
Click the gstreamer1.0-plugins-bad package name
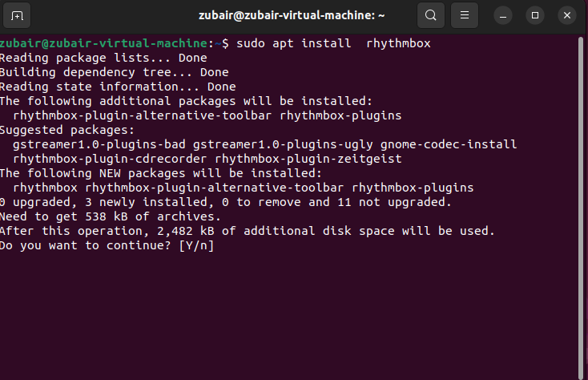99,144
